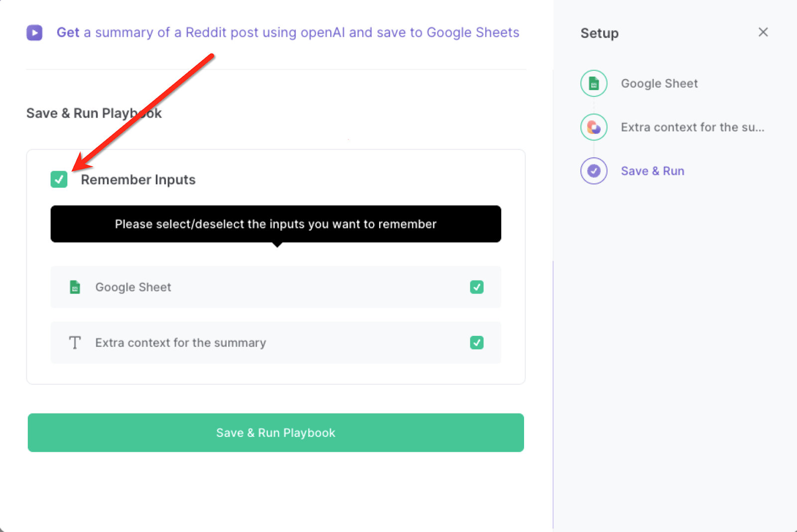Click the Google Sheet step icon in Setup
The image size is (797, 532).
coord(594,83)
